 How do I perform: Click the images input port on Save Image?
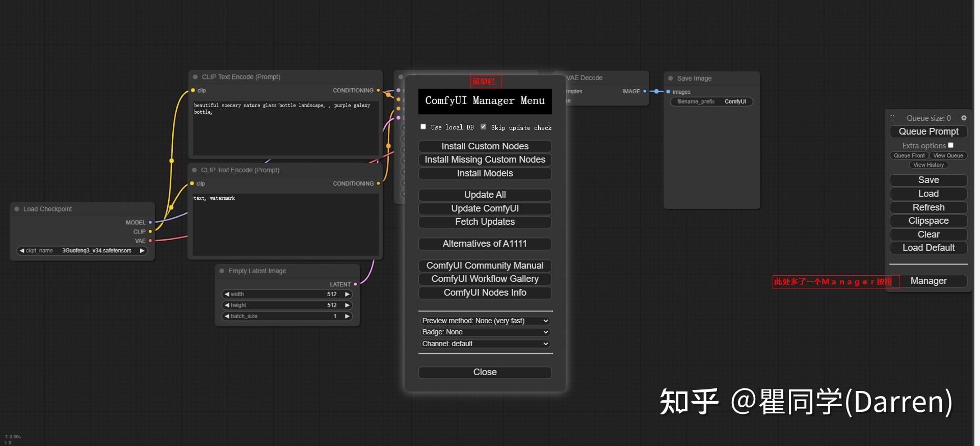(668, 92)
